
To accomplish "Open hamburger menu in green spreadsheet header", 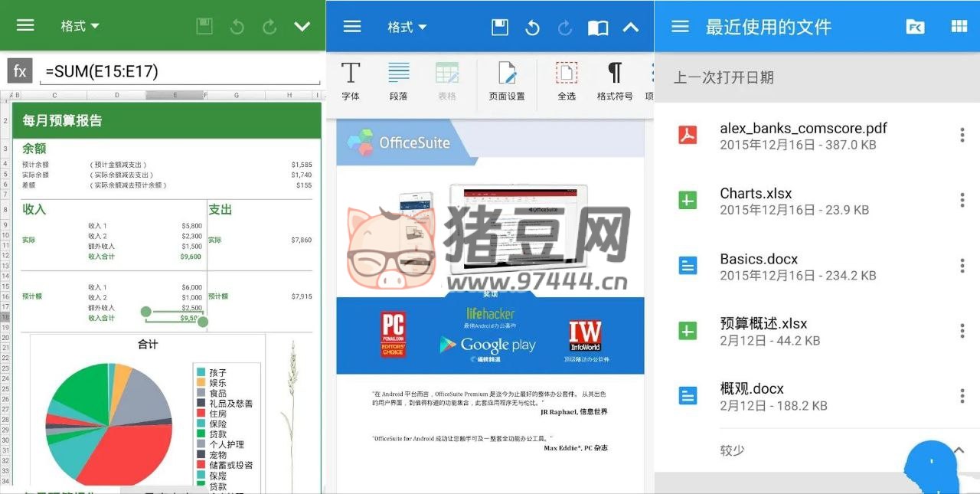I will pyautogui.click(x=25, y=25).
